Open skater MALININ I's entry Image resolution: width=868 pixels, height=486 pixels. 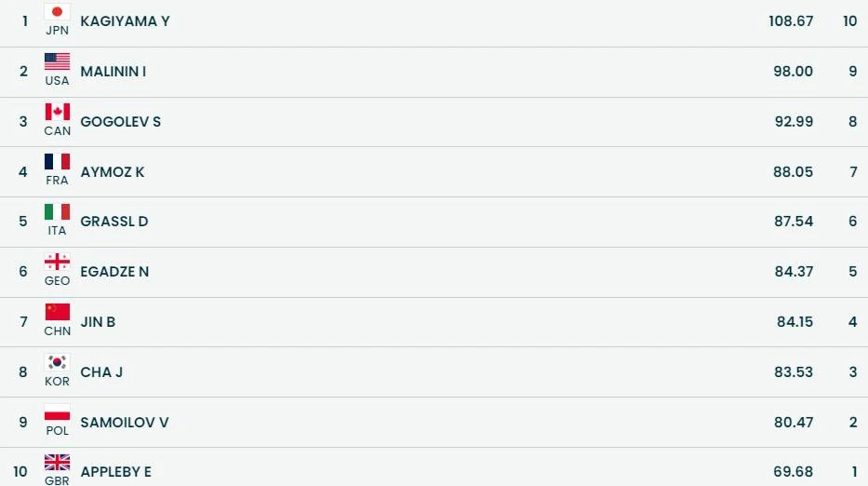(x=114, y=71)
